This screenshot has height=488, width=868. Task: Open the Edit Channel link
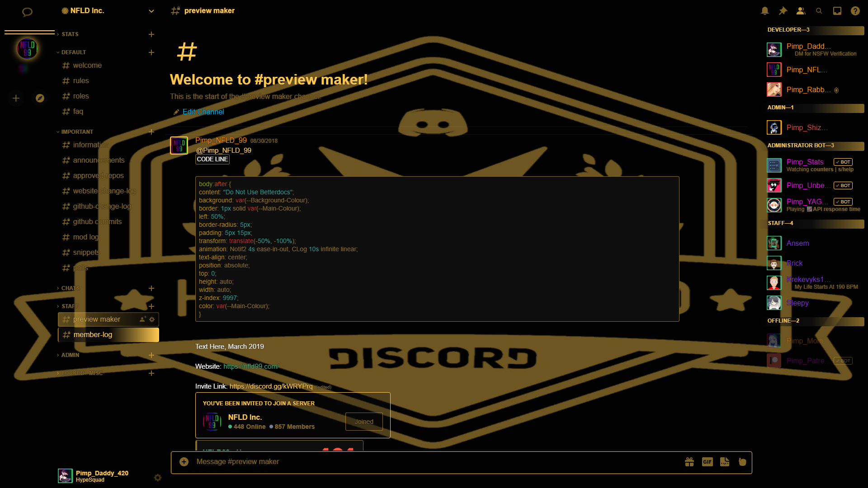tap(203, 112)
